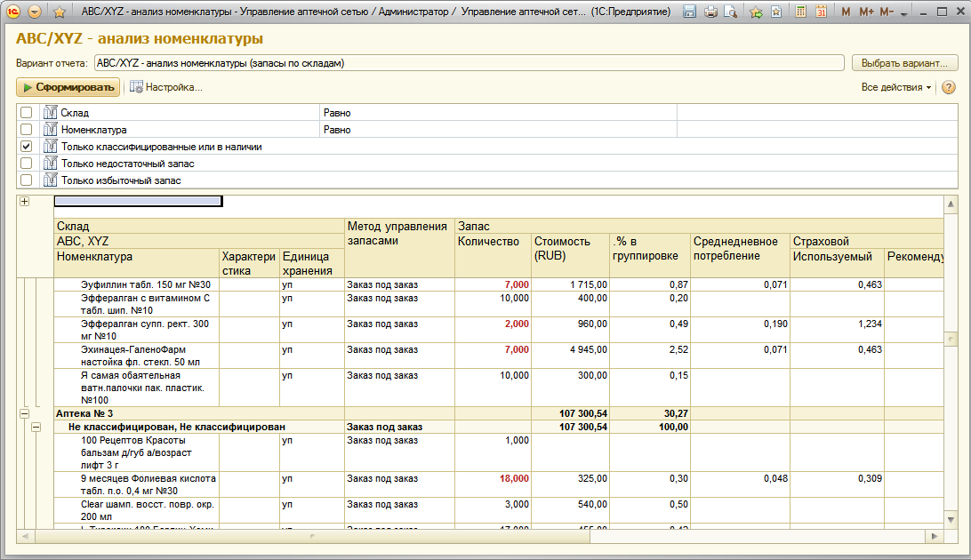This screenshot has width=971, height=560.
Task: Open the help question mark icon
Action: [949, 87]
